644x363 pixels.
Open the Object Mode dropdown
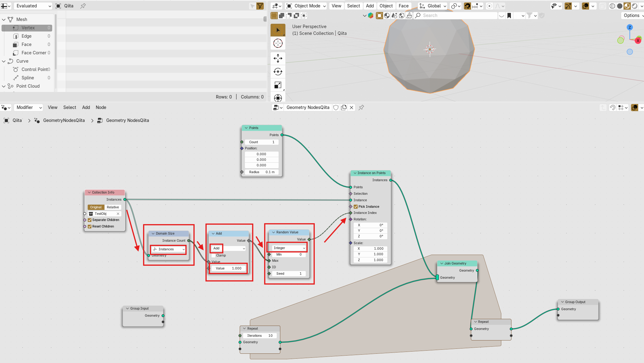click(x=306, y=6)
